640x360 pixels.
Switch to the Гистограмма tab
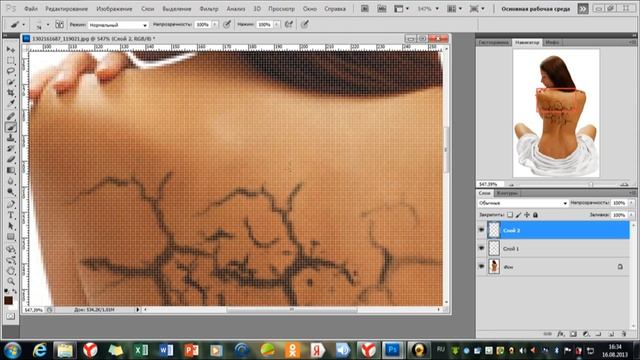tap(493, 42)
